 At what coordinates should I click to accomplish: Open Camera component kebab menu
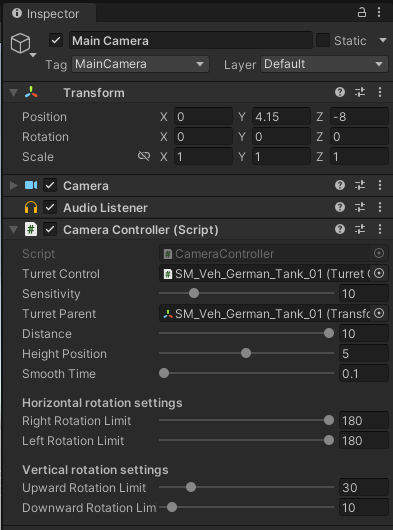pyautogui.click(x=380, y=185)
